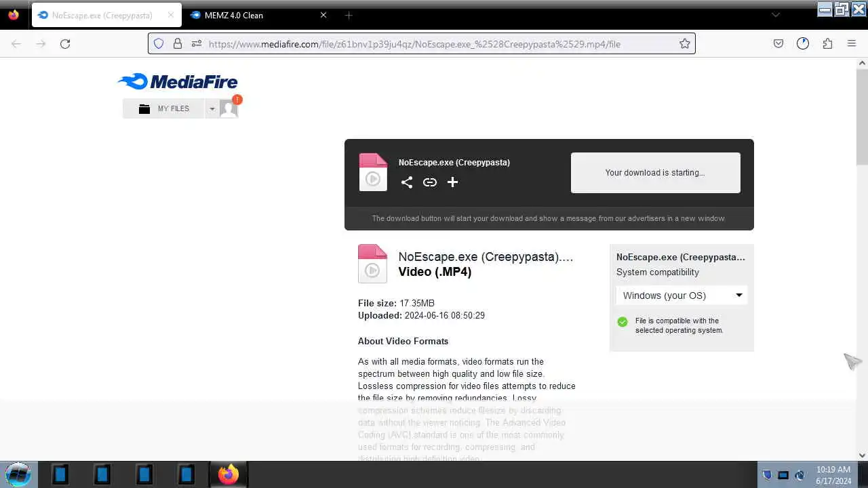Click the scrollbar down arrow

tap(862, 455)
